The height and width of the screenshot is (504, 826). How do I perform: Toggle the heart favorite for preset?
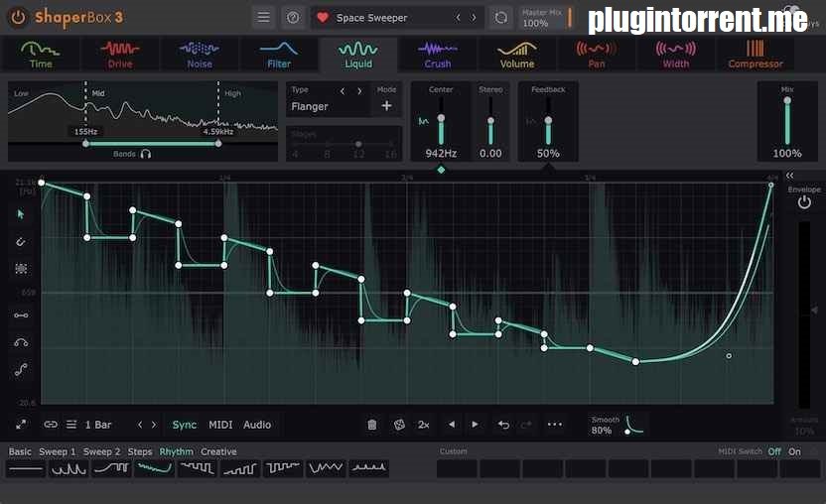(x=323, y=18)
